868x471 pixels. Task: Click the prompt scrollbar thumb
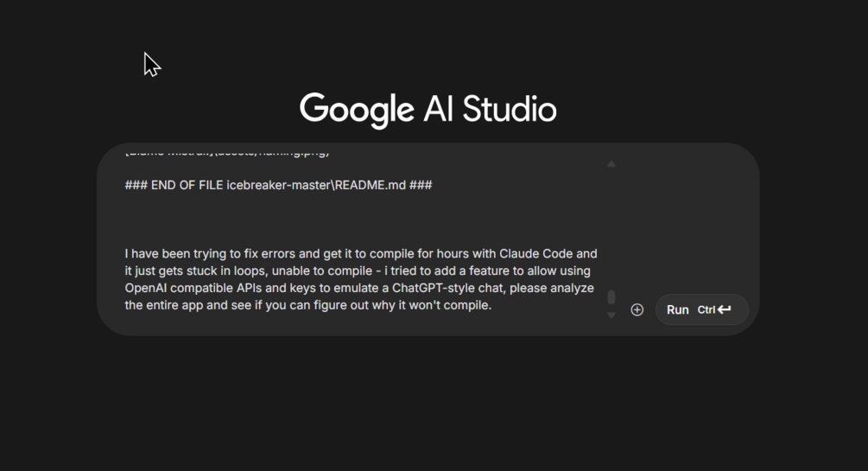point(611,297)
